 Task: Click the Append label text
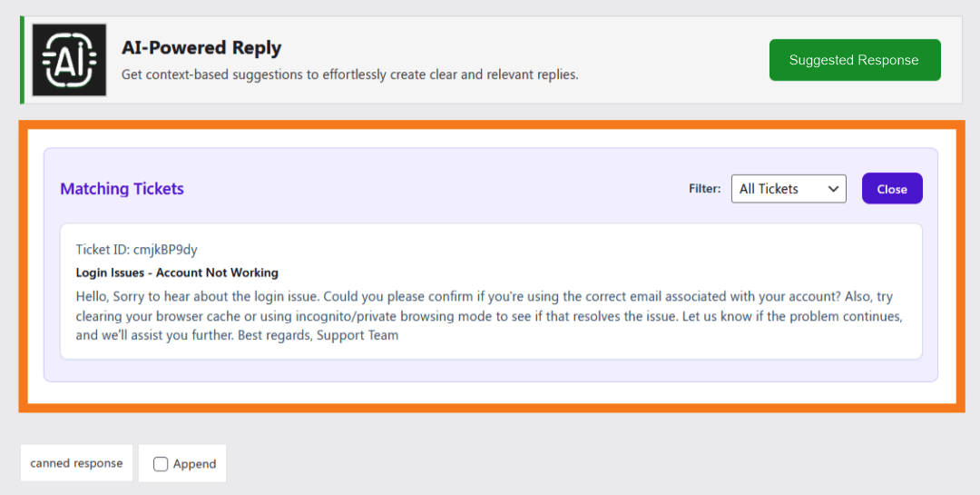click(x=194, y=464)
